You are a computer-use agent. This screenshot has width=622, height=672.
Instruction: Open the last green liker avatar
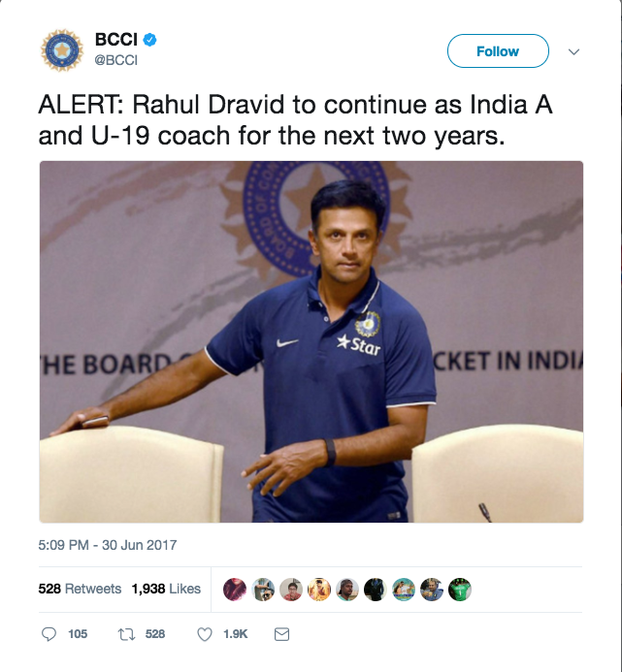(460, 590)
